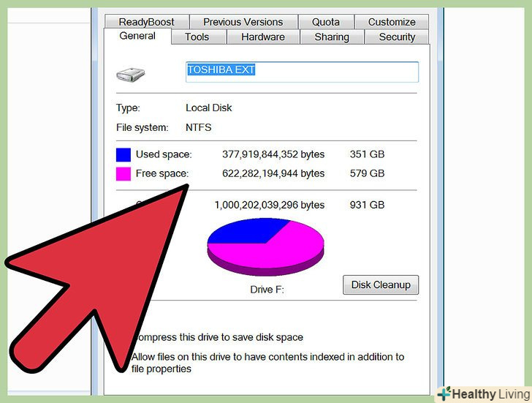Toggle Compress this drive to save disk space
532x403 pixels.
pos(218,337)
